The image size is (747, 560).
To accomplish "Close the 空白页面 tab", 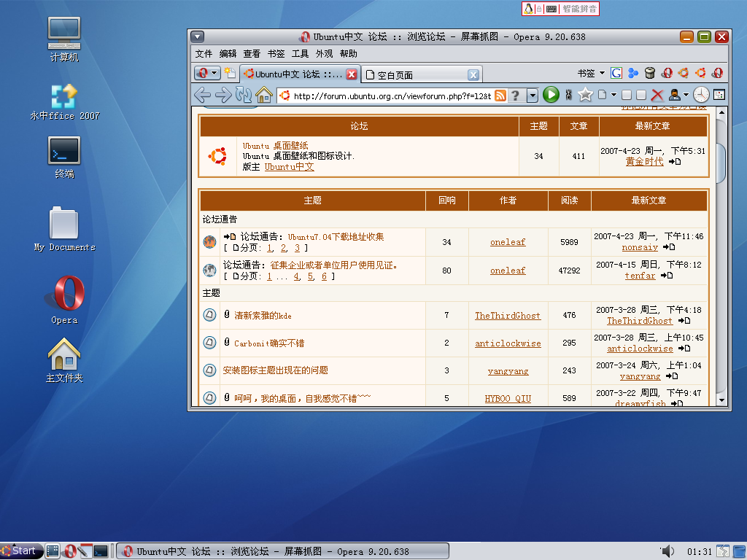I will coord(473,75).
